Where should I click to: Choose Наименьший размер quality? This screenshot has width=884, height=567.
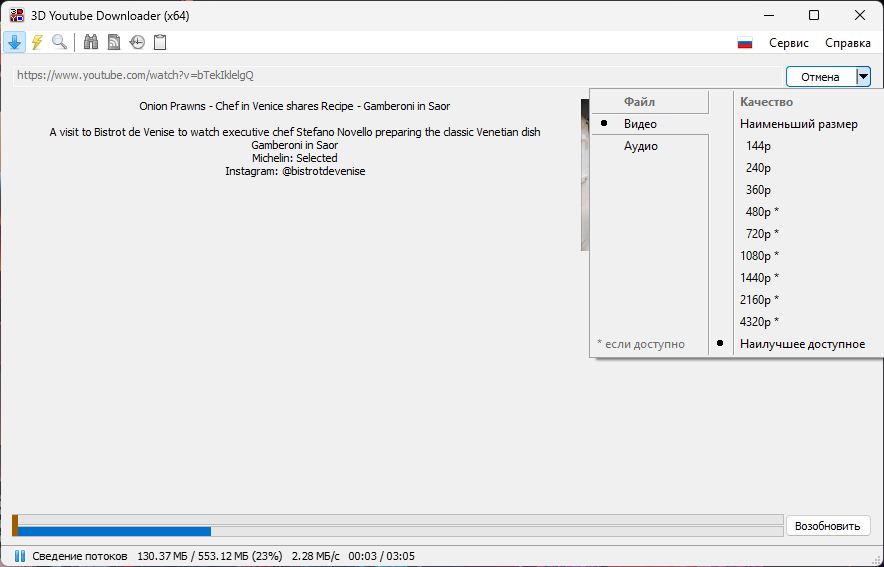click(x=799, y=124)
